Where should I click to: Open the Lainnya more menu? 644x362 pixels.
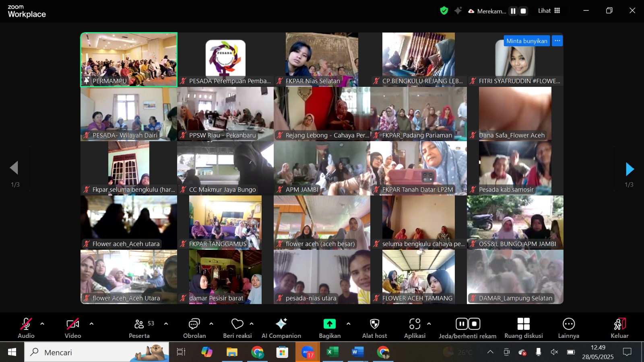[x=568, y=328]
